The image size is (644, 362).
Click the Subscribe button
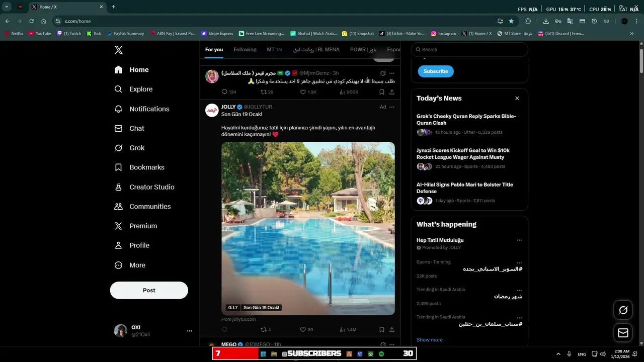coord(436,71)
